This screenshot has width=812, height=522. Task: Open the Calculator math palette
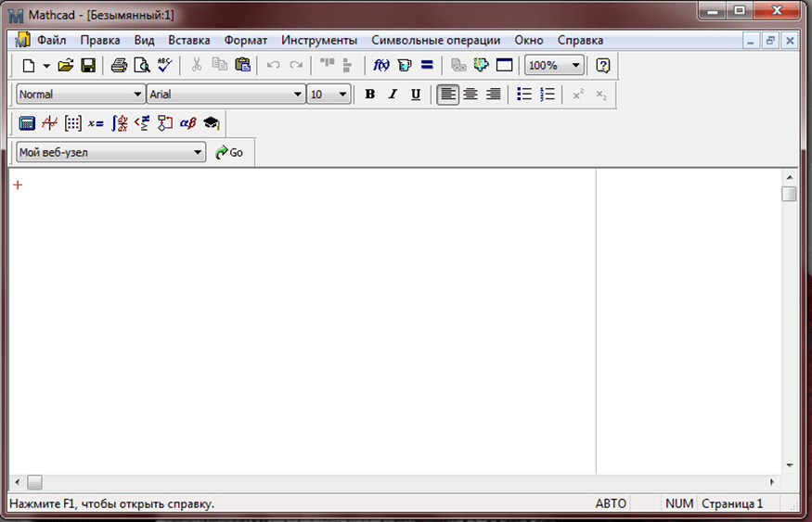pos(27,122)
